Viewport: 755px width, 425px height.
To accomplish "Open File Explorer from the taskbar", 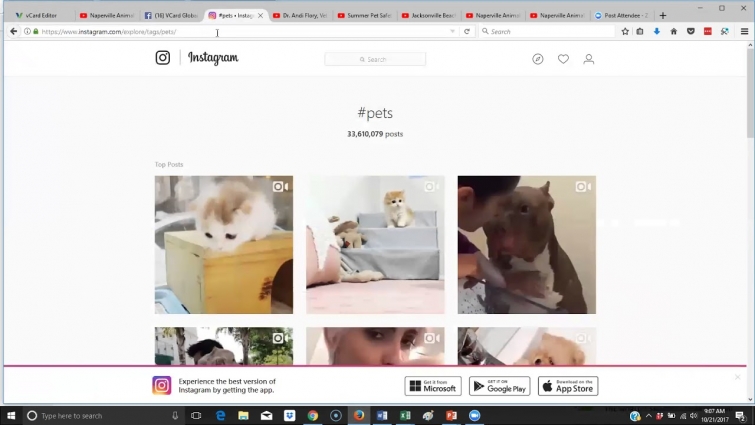I will click(x=243, y=415).
